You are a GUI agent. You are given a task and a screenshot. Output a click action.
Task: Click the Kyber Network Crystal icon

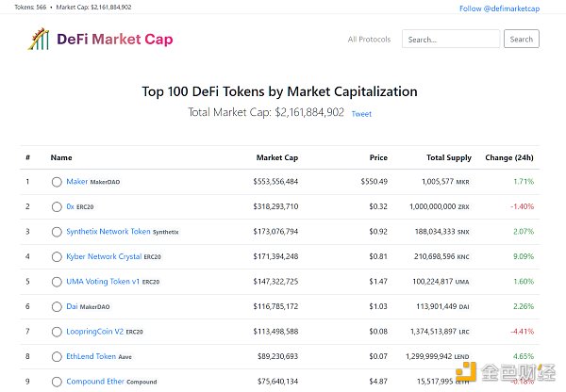[57, 256]
